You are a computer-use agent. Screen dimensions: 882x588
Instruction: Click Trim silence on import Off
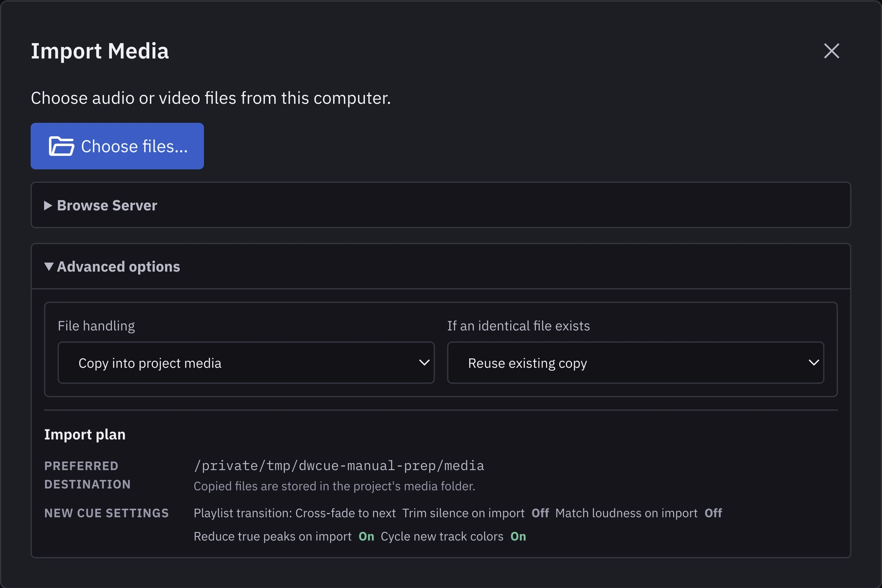tap(475, 513)
